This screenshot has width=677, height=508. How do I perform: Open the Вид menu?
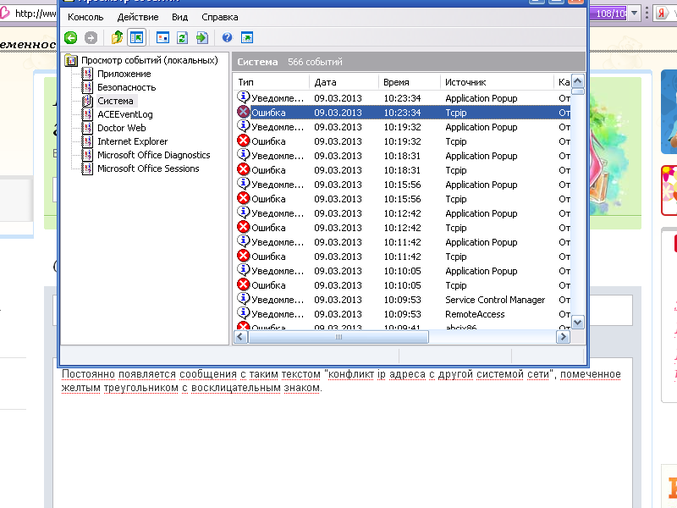click(x=179, y=17)
